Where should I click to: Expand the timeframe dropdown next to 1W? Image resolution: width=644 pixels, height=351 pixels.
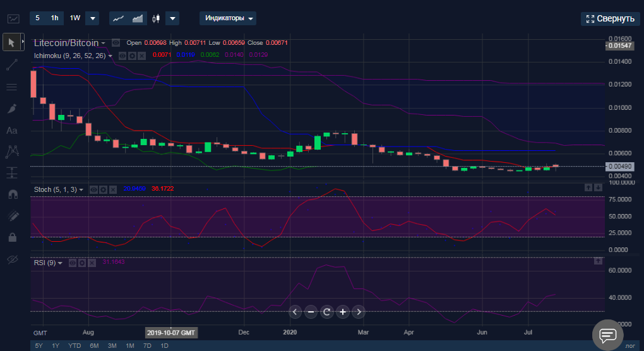92,18
